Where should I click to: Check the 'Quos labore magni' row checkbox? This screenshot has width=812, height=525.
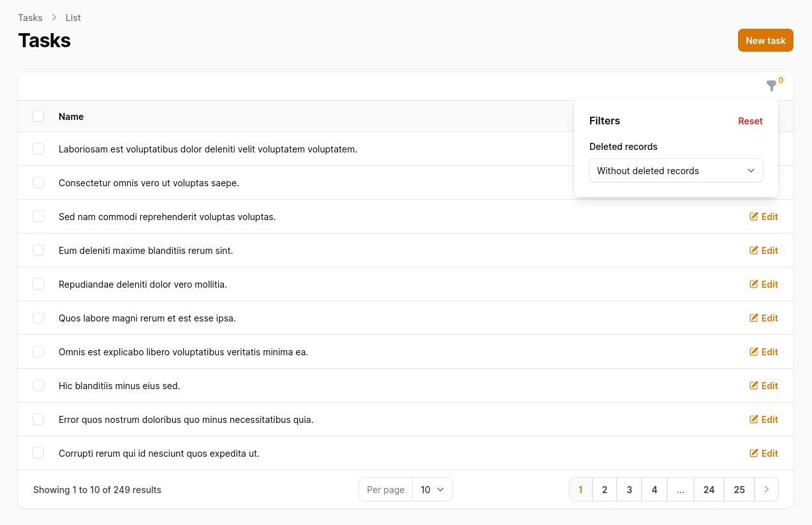coord(38,318)
